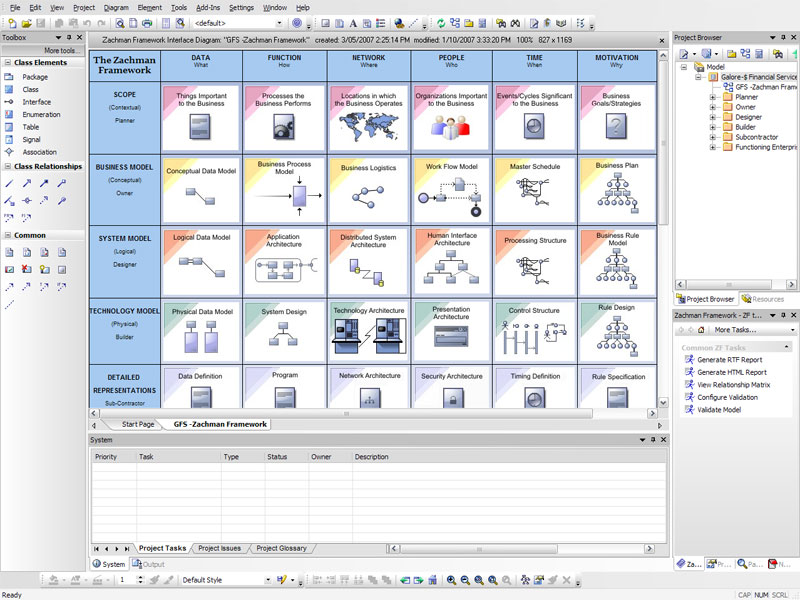The image size is (800, 600).
Task: Switch to the Project Issues tab
Action: click(x=219, y=548)
